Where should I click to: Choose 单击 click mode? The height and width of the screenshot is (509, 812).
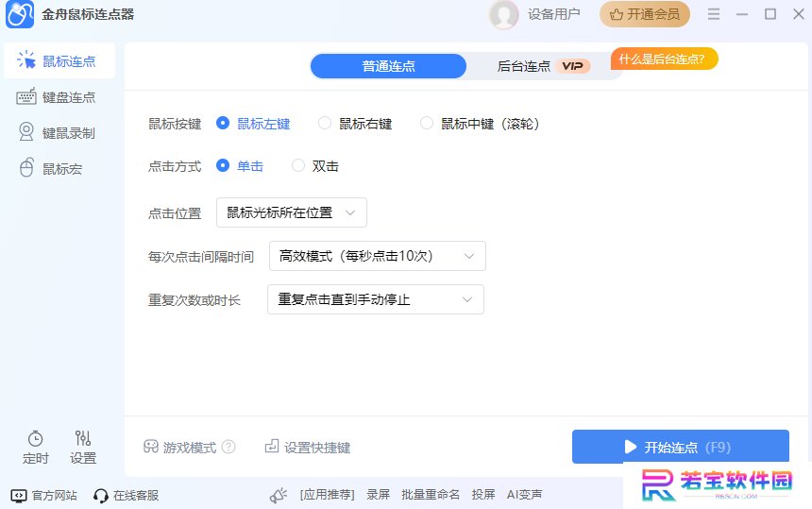[223, 165]
